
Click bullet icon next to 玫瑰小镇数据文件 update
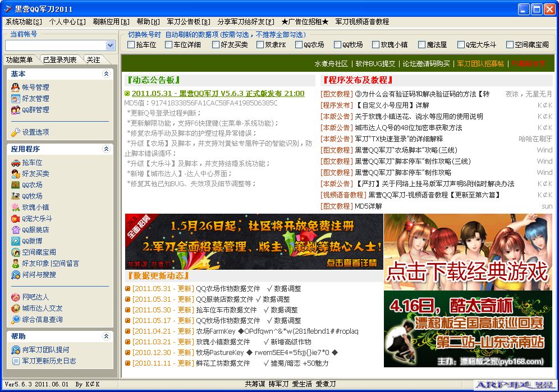(x=127, y=342)
